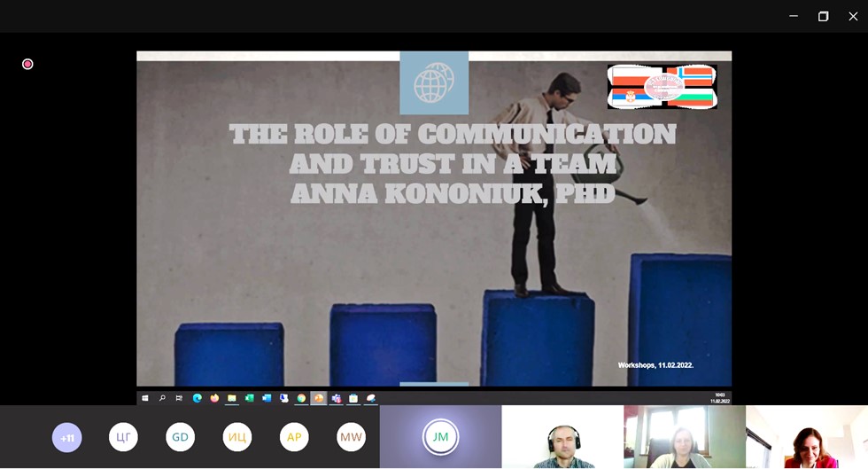Click the Windows Start button in shared taskbar
This screenshot has height=469, width=868.
point(145,398)
